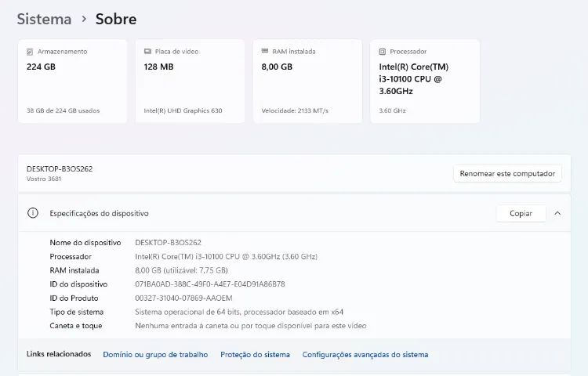Copy device specifications with Copiar button
This screenshot has height=376, width=588.
tap(521, 214)
